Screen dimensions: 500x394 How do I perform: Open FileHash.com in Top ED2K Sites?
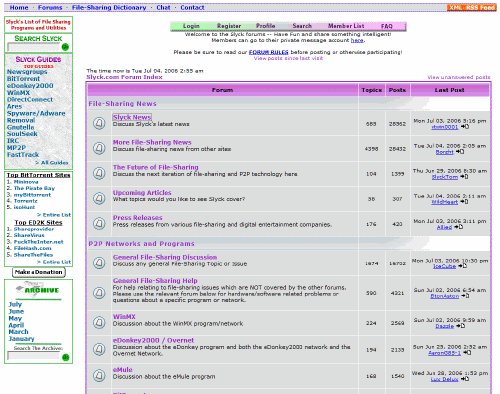point(33,248)
